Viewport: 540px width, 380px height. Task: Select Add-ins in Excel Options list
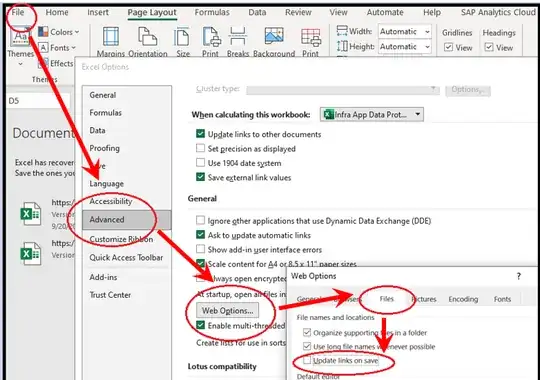click(x=103, y=277)
